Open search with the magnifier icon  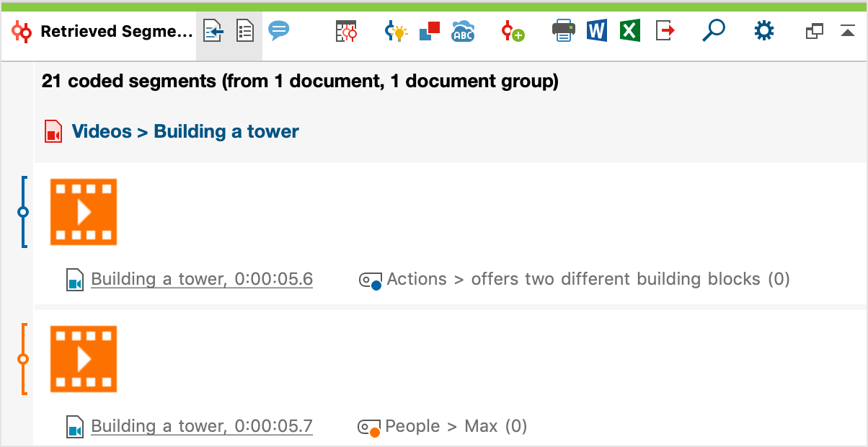(x=714, y=30)
